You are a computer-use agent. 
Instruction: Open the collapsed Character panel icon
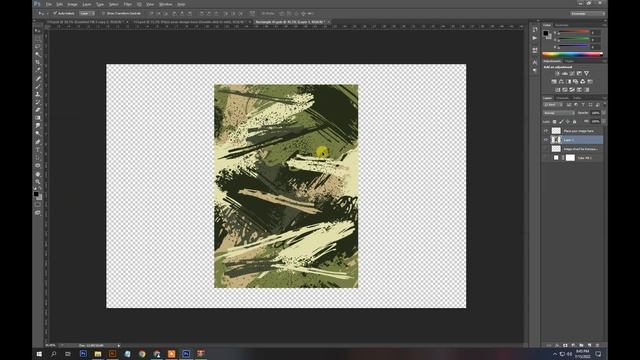[535, 62]
